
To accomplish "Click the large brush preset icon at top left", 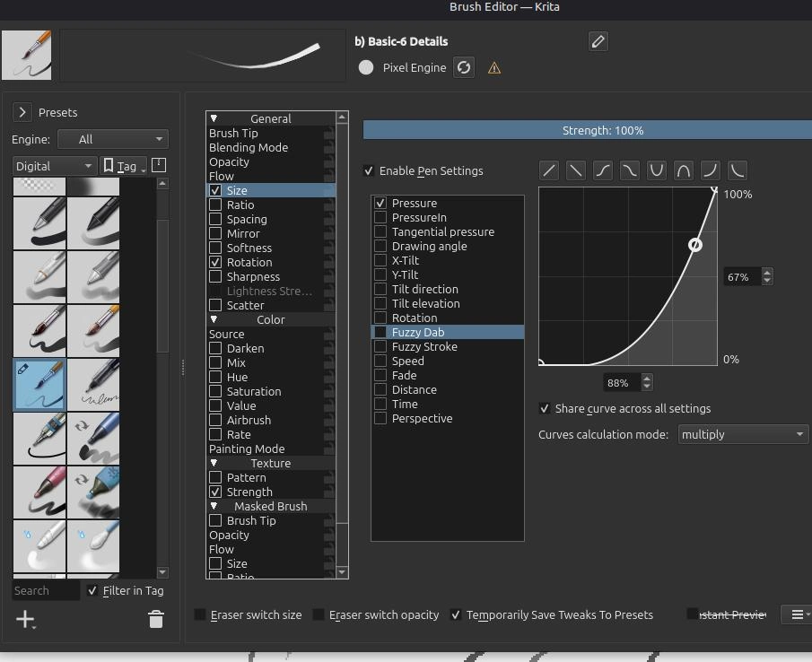I will point(26,55).
